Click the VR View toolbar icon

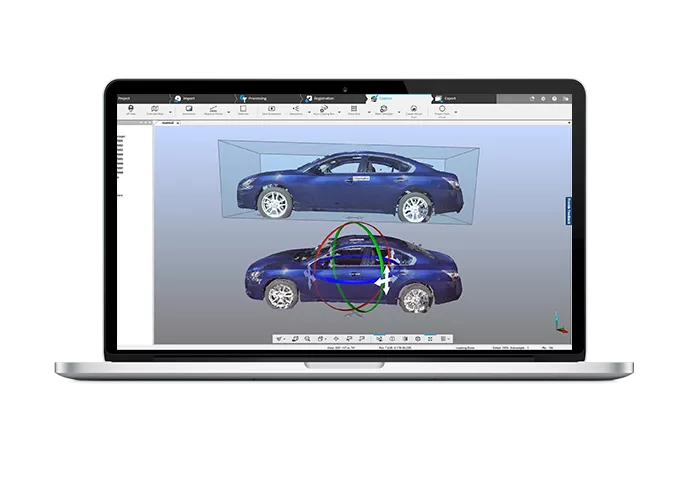(132, 110)
